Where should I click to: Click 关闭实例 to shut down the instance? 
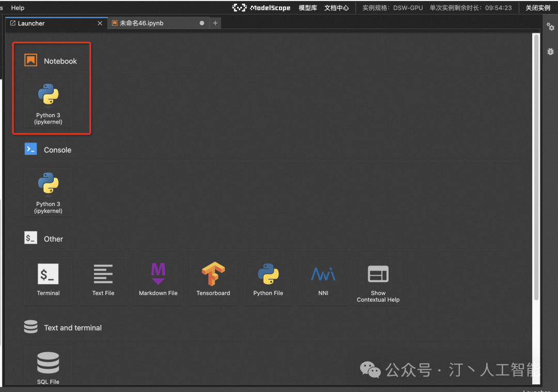coord(538,8)
